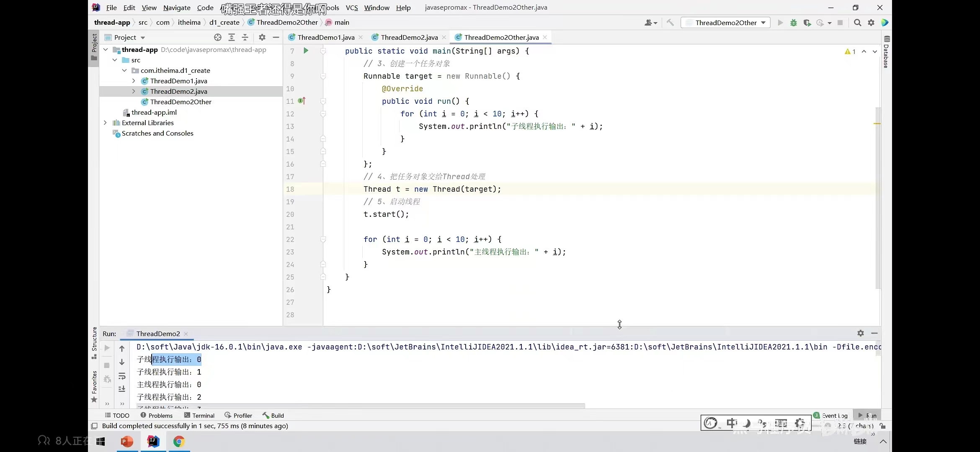Click the scroll to end icon in Run console
This screenshot has width=980, height=452.
(122, 389)
